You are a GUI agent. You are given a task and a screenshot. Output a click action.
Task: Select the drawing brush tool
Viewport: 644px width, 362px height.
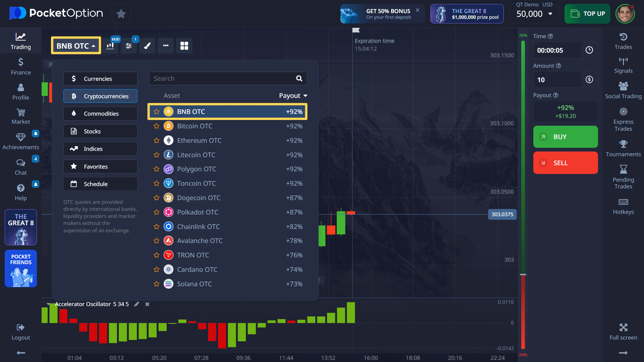[x=147, y=46]
